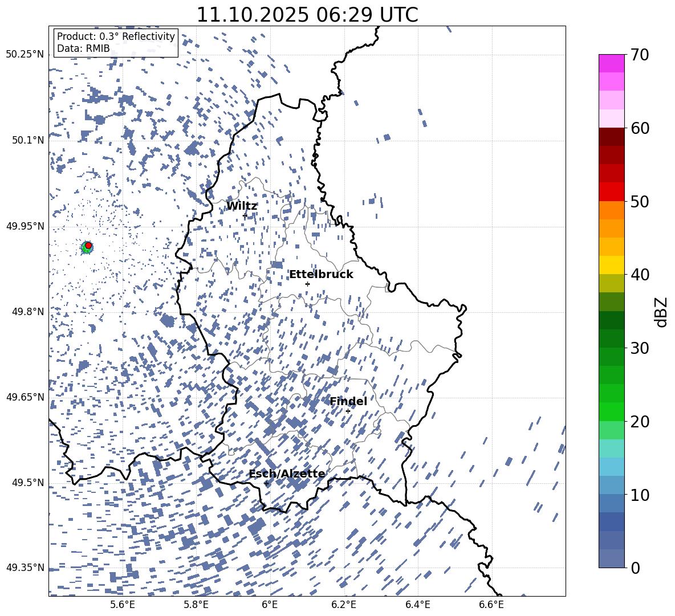Click the Esch/Alzette station cross marker
The width and height of the screenshot is (675, 616).
coord(266,483)
